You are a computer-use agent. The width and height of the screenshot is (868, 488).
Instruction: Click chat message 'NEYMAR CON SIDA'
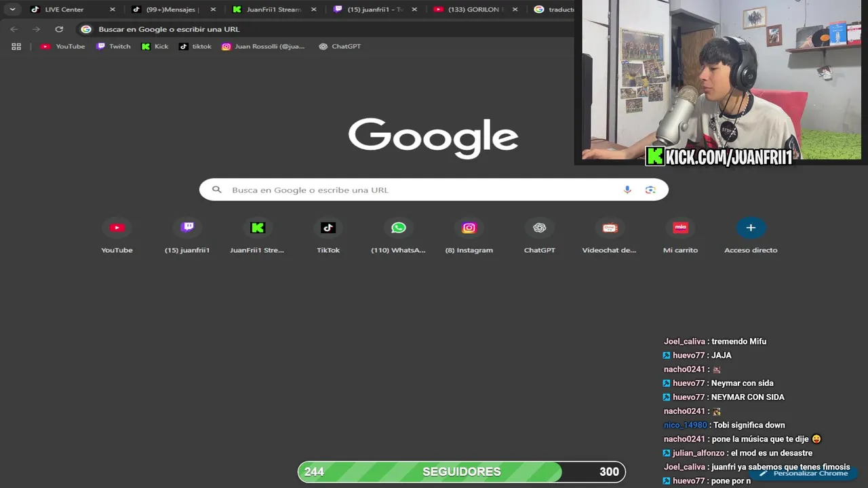748,397
